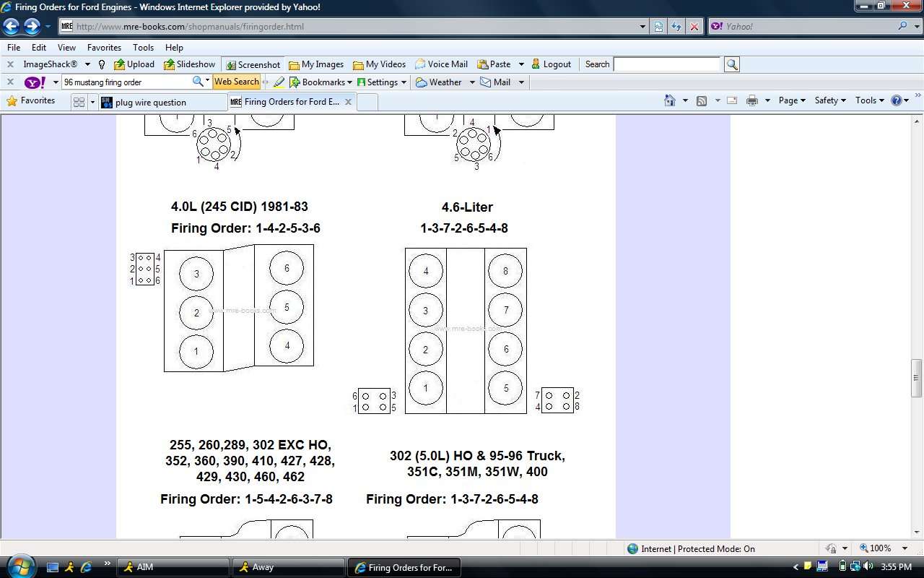The image size is (924, 578).
Task: Expand the quick tabs list dropdown arrow
Action: click(92, 102)
